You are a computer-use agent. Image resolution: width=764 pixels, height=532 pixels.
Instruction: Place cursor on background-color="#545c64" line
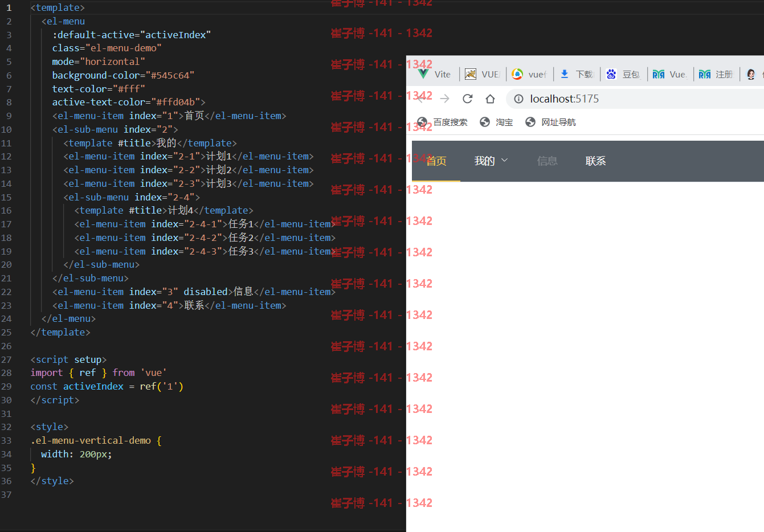(123, 75)
